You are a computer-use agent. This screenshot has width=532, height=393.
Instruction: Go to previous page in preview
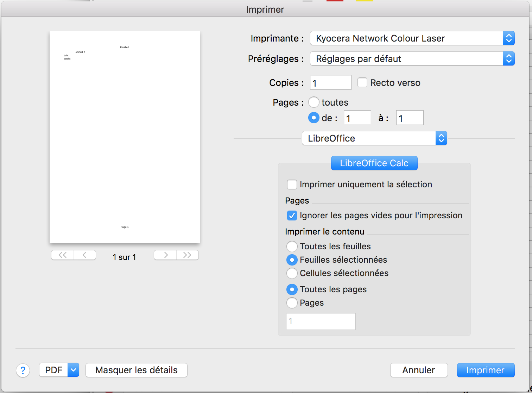click(x=85, y=255)
